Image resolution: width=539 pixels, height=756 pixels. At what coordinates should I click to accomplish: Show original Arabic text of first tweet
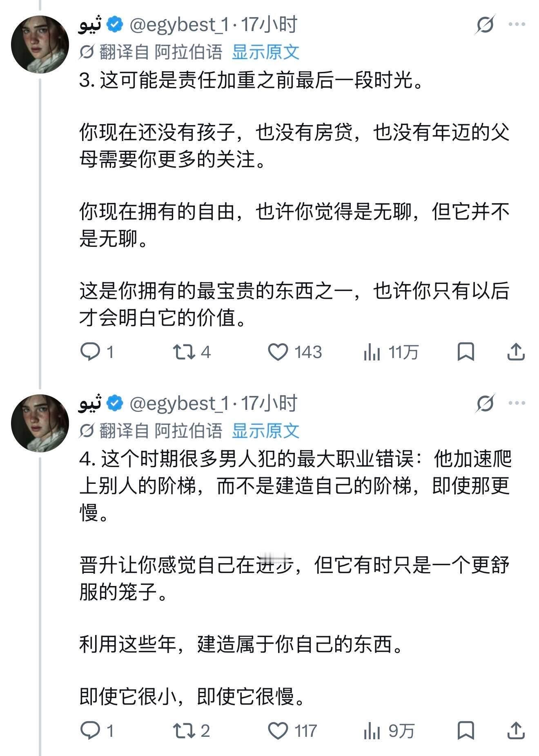pos(265,52)
